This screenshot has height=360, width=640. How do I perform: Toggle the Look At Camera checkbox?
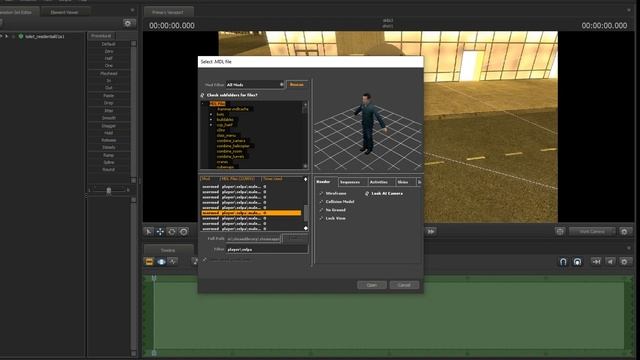point(367,193)
